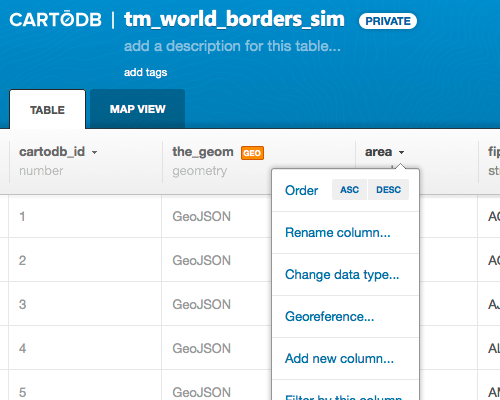The image size is (500, 400).
Task: Click GeoJSON cell in row 4
Action: tap(202, 349)
